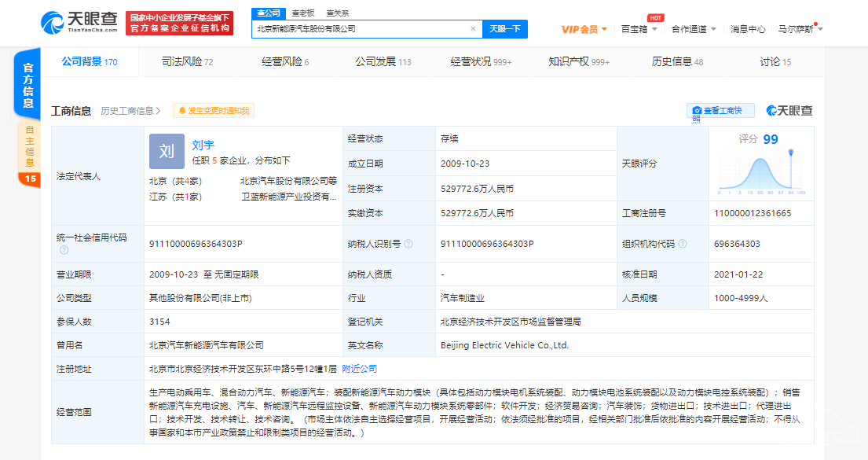This screenshot has height=460, width=868.
Task: Expand the 百宝箱 menu
Action: coord(639,29)
